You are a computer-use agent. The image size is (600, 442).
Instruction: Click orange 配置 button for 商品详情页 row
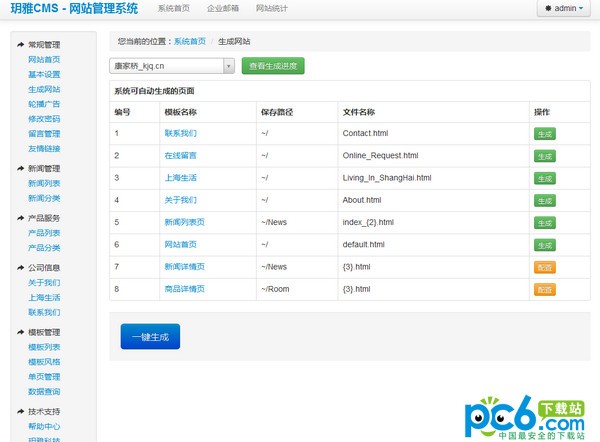point(545,289)
